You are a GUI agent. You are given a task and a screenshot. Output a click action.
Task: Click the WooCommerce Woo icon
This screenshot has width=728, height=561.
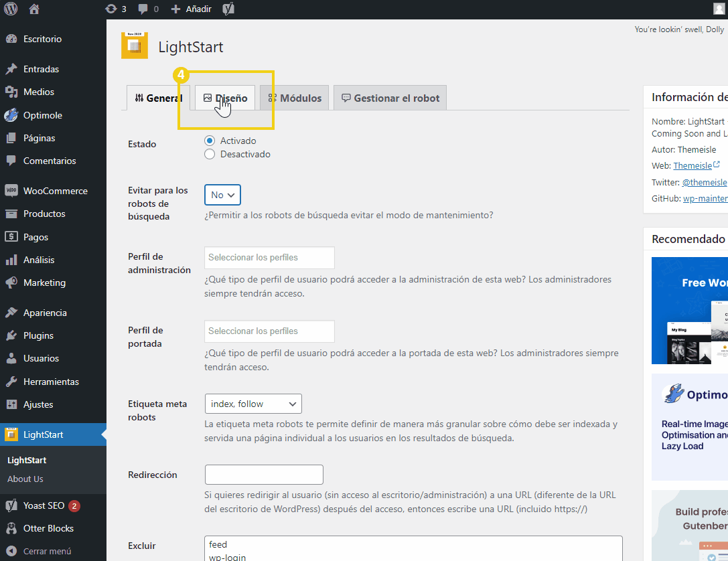pyautogui.click(x=11, y=191)
